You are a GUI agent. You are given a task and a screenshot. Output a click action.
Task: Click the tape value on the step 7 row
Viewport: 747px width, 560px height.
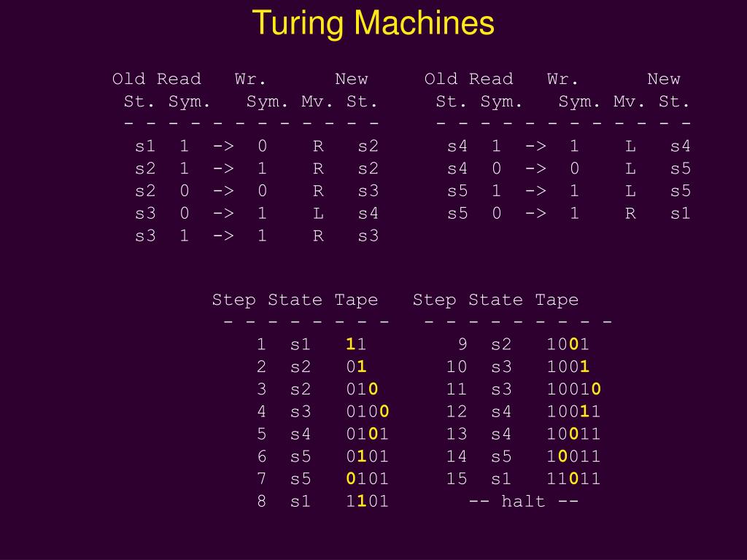368,478
